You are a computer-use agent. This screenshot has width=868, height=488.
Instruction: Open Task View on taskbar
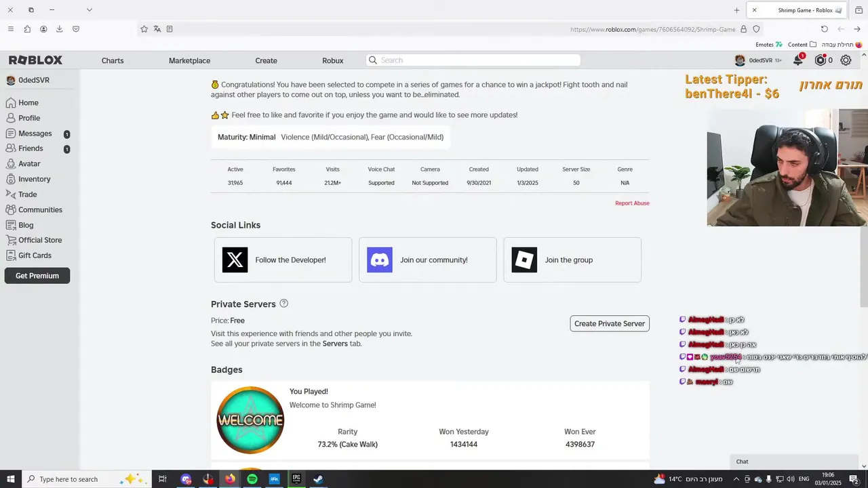pyautogui.click(x=163, y=479)
